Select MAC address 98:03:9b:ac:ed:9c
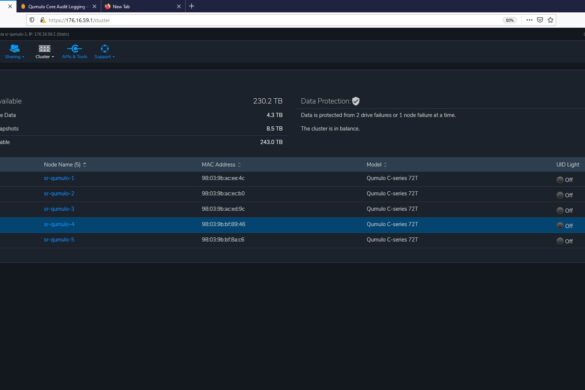The image size is (585, 390). 223,209
